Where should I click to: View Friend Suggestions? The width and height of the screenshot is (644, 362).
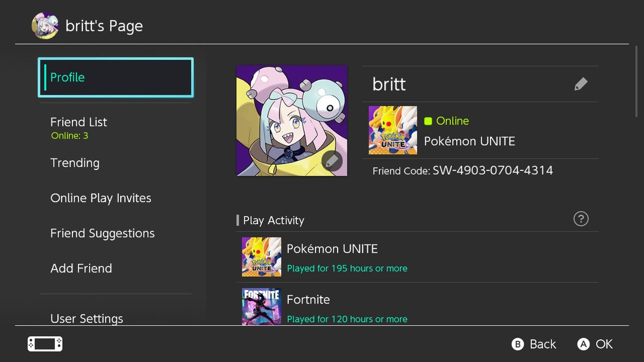pos(103,233)
